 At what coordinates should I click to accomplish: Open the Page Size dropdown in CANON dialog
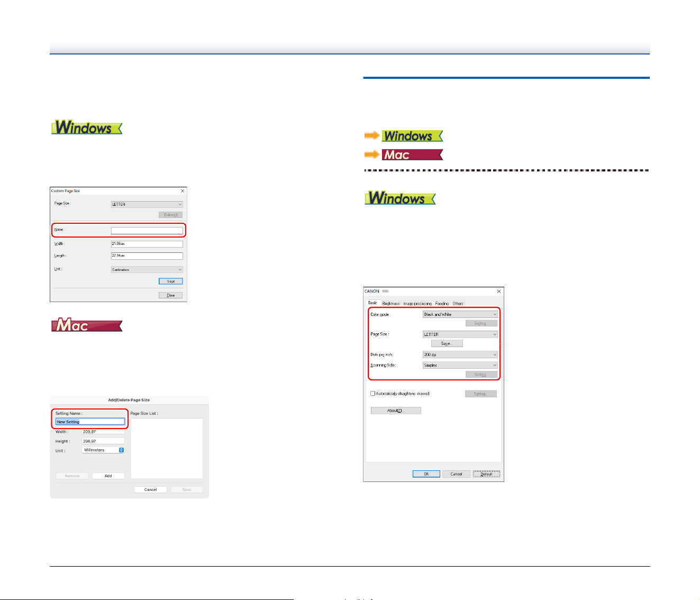(460, 334)
